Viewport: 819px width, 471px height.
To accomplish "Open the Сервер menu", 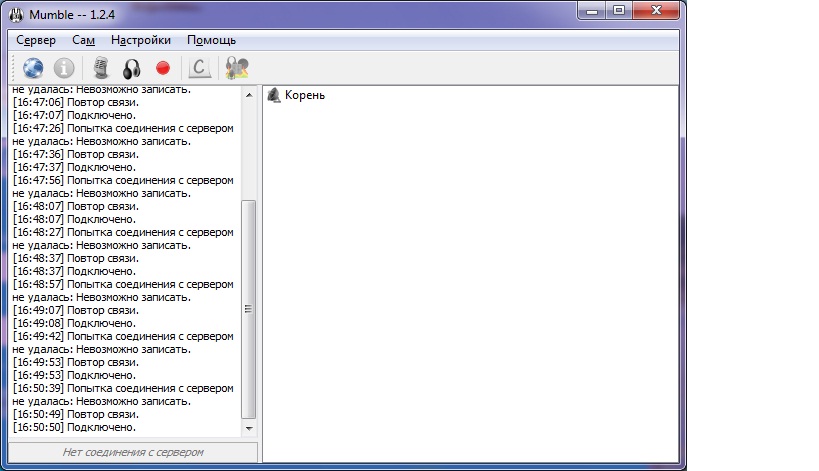I will [x=36, y=40].
